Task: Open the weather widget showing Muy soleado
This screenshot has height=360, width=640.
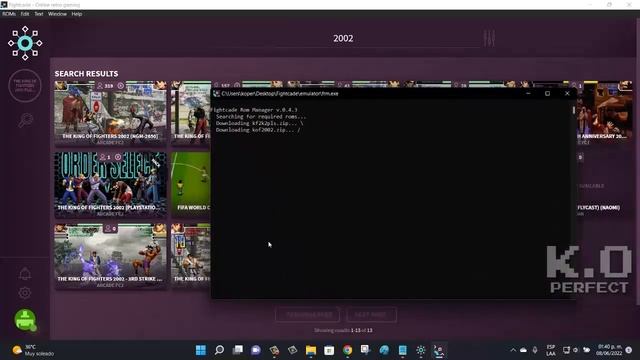Action: [33, 350]
